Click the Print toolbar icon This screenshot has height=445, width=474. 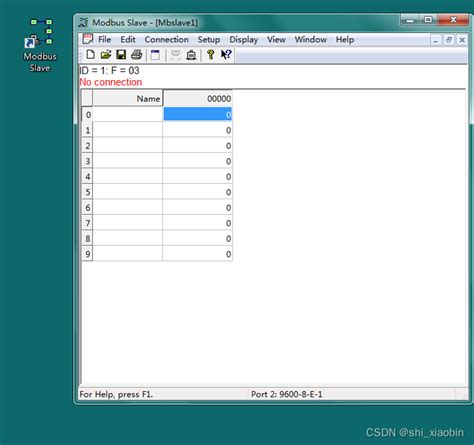pos(136,54)
